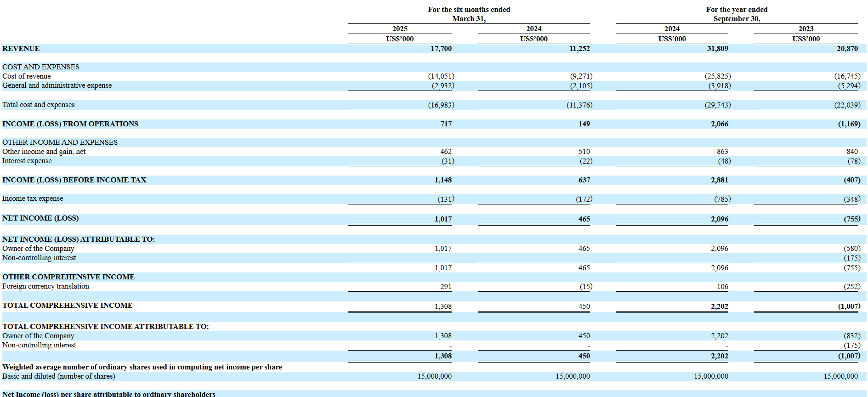Select the 2,881 income before tax value
The height and width of the screenshot is (397, 868).
(x=719, y=180)
